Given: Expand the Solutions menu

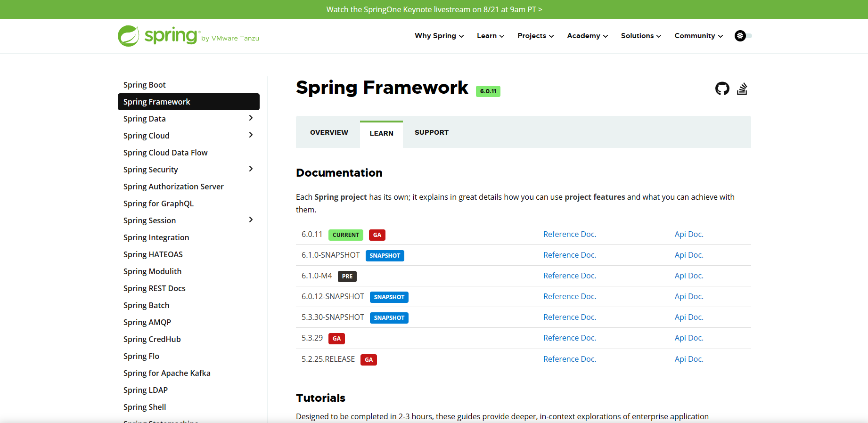Looking at the screenshot, I should (x=641, y=36).
